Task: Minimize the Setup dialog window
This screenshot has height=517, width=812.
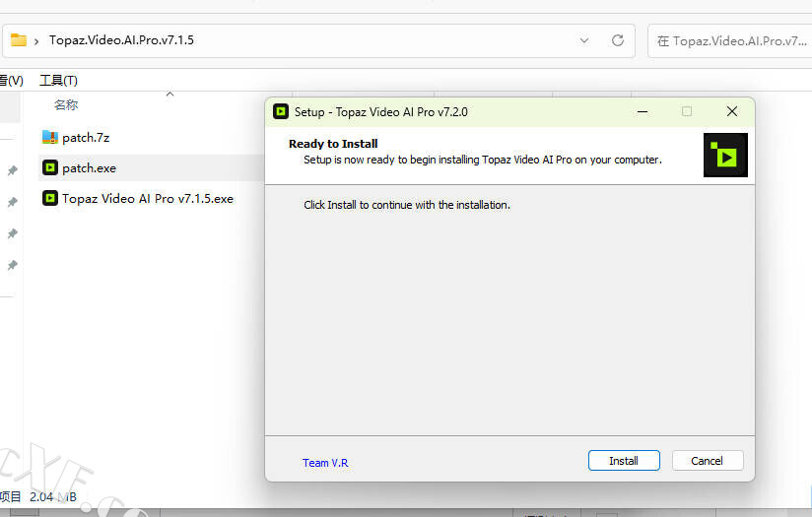Action: click(x=643, y=111)
